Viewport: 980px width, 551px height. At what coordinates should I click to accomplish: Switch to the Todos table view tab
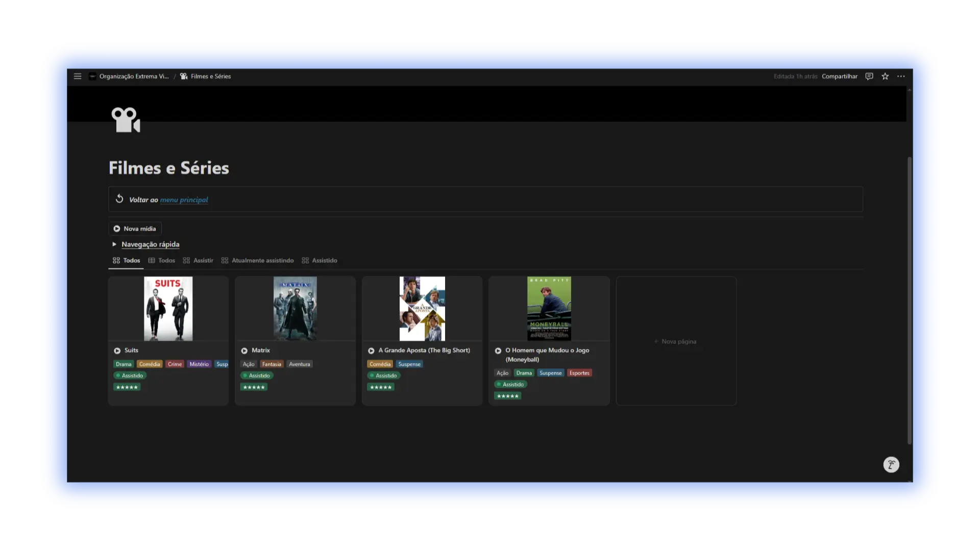pyautogui.click(x=161, y=260)
